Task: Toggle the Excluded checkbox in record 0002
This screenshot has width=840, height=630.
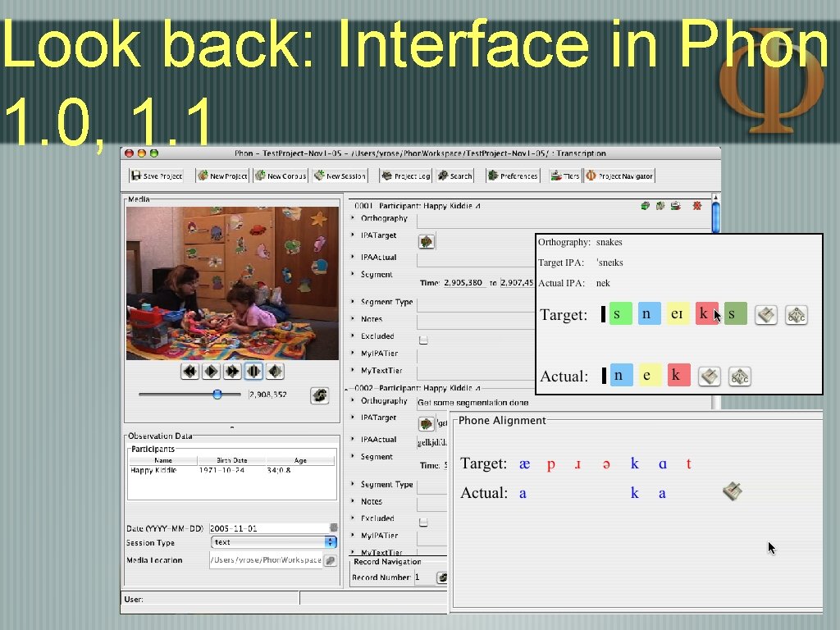Action: [x=423, y=523]
